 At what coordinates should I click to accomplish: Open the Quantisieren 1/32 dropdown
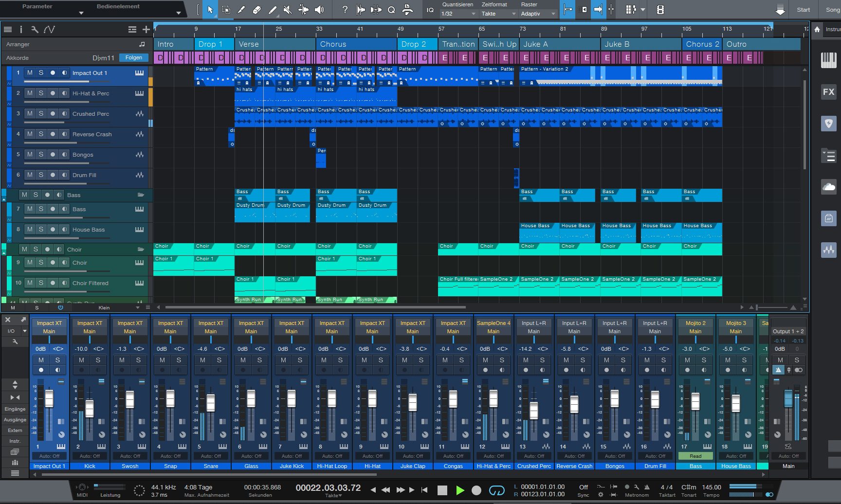458,14
